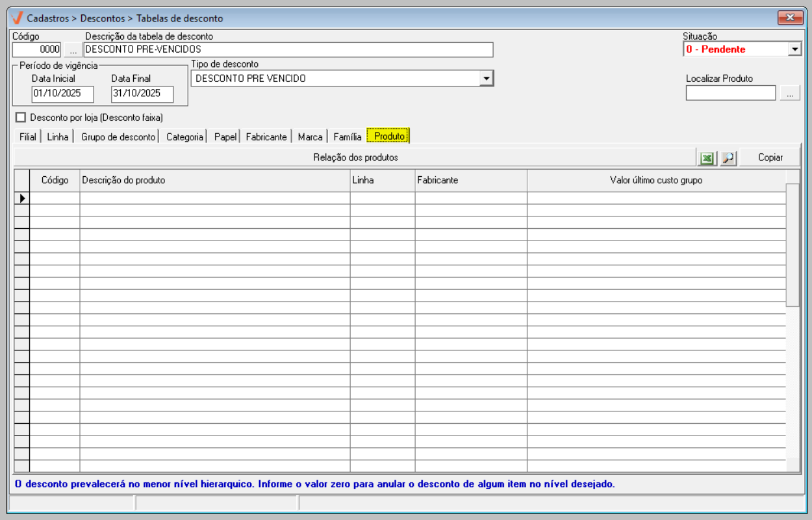Click the Descrição do produto column header
812x520 pixels.
pyautogui.click(x=214, y=181)
